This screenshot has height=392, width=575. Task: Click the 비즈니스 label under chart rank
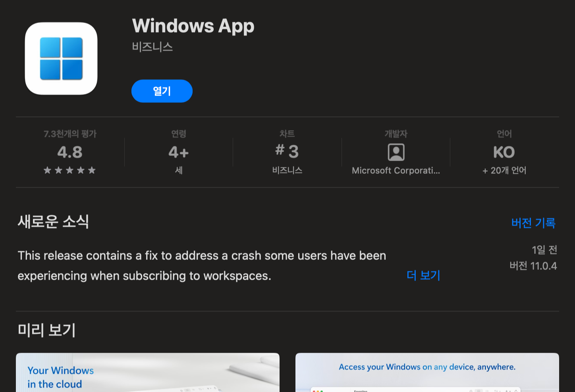(x=287, y=170)
